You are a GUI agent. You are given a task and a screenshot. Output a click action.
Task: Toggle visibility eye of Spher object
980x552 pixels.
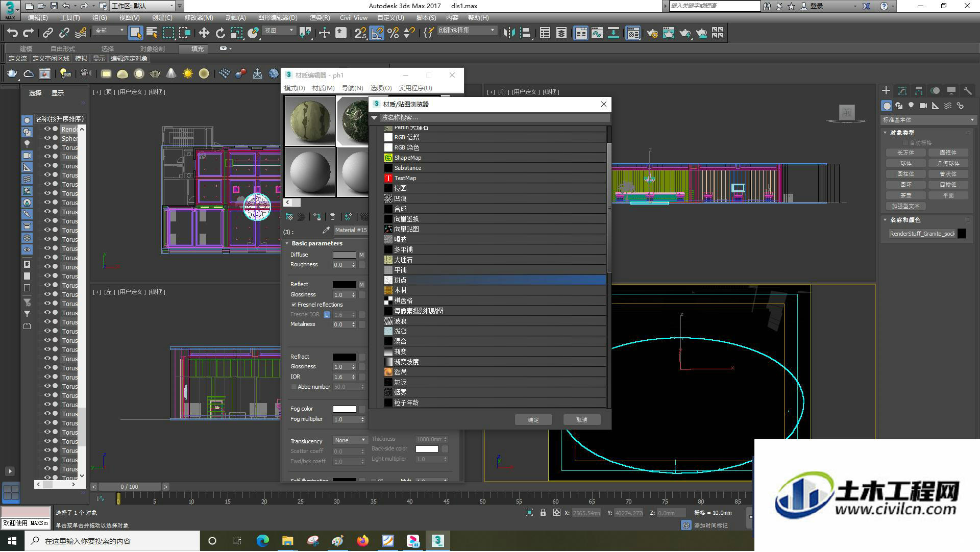pos(47,138)
